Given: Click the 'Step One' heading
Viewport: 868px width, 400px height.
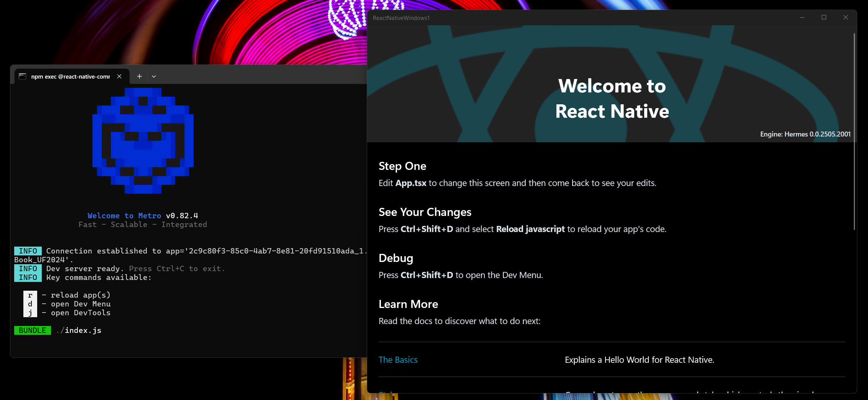Looking at the screenshot, I should [x=402, y=166].
